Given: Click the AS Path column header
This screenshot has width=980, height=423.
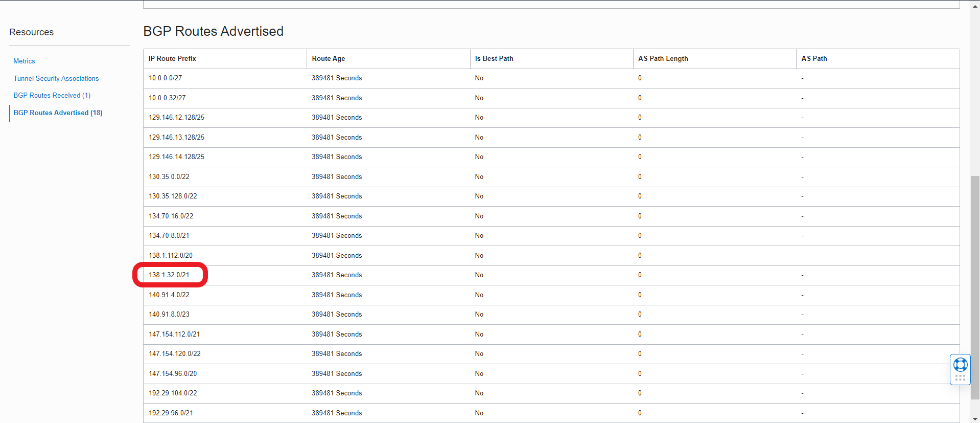Looking at the screenshot, I should pos(814,58).
